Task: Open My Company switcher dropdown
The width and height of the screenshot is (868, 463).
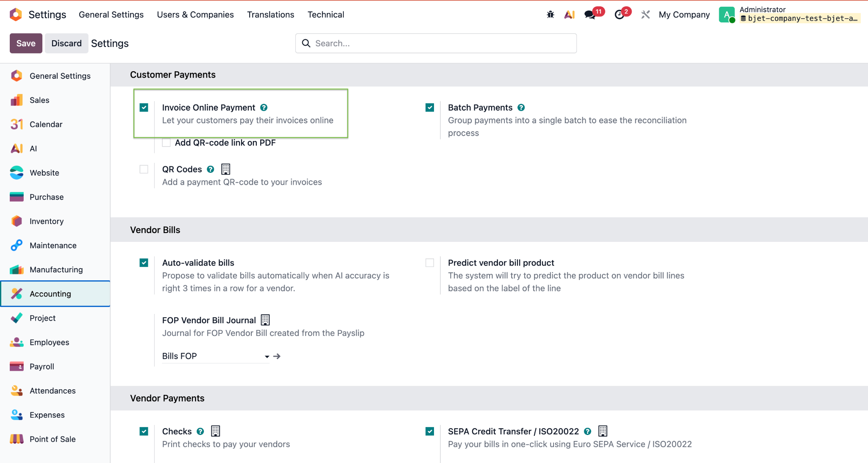Action: click(684, 15)
